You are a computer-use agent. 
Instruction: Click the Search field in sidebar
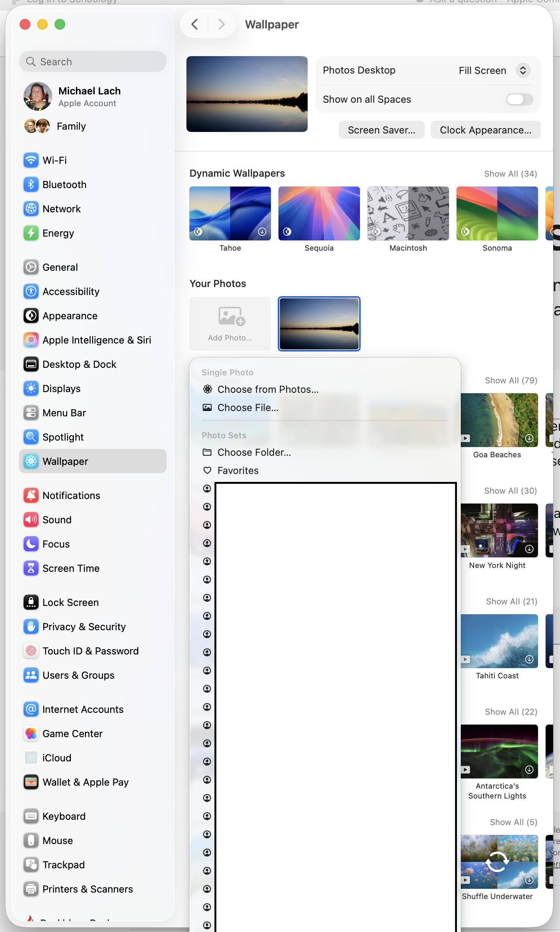[x=93, y=61]
